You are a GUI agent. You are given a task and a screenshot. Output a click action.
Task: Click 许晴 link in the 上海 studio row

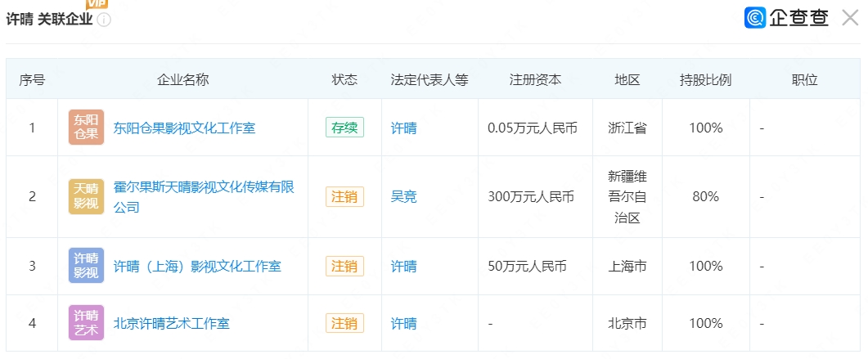pyautogui.click(x=403, y=267)
